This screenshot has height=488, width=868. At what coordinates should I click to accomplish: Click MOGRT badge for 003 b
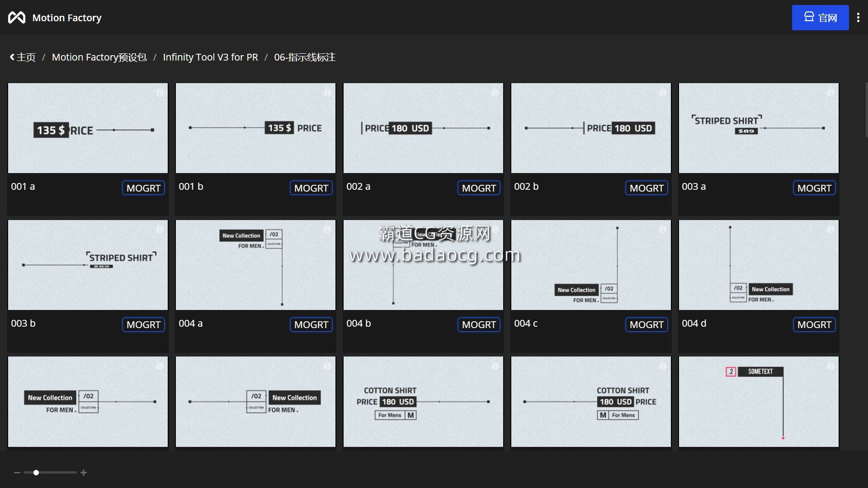pyautogui.click(x=143, y=324)
